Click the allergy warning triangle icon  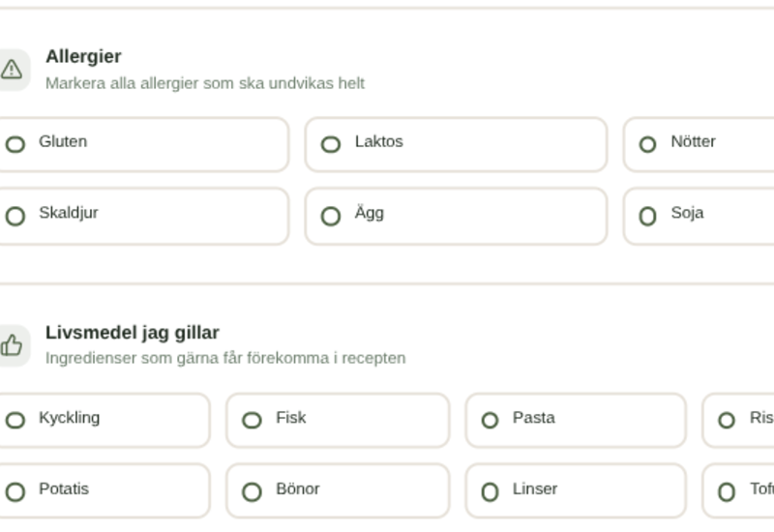[12, 70]
